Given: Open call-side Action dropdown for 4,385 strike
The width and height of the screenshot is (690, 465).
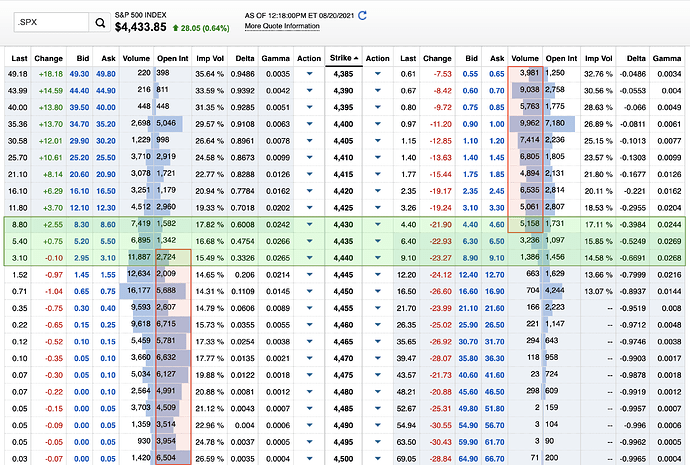Looking at the screenshot, I should (309, 74).
